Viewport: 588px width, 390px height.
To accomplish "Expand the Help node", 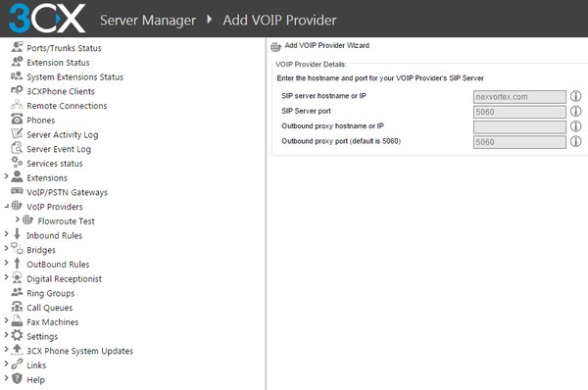I will tap(6, 377).
